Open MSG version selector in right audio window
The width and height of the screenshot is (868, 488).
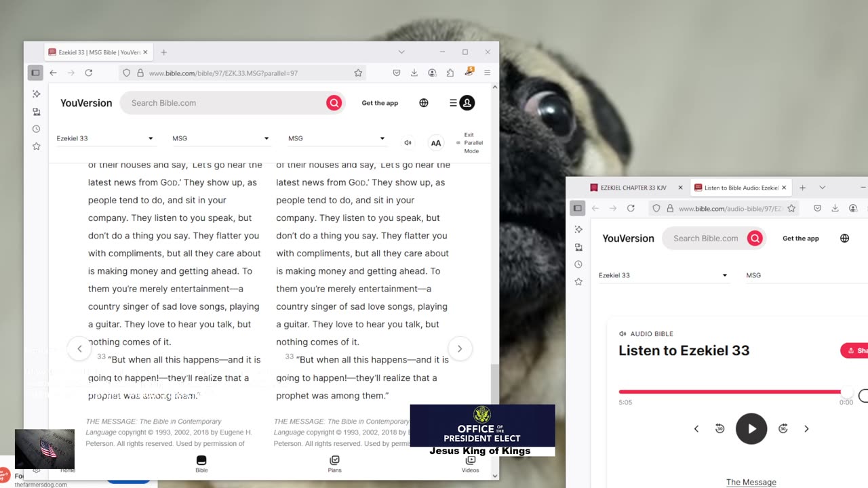coord(806,275)
